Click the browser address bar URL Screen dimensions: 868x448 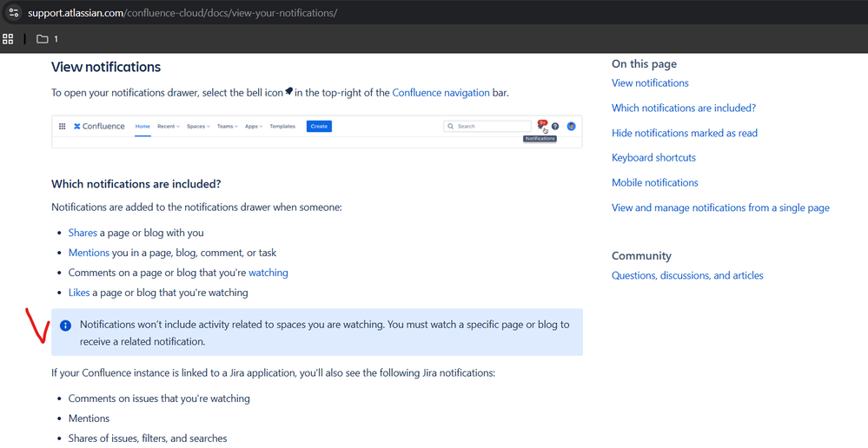tap(182, 13)
